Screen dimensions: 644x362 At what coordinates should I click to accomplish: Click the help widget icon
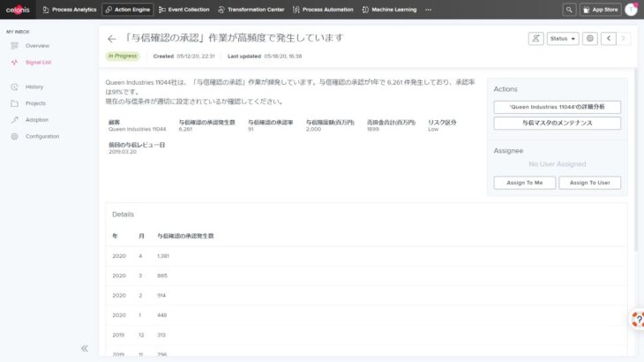coord(637,320)
